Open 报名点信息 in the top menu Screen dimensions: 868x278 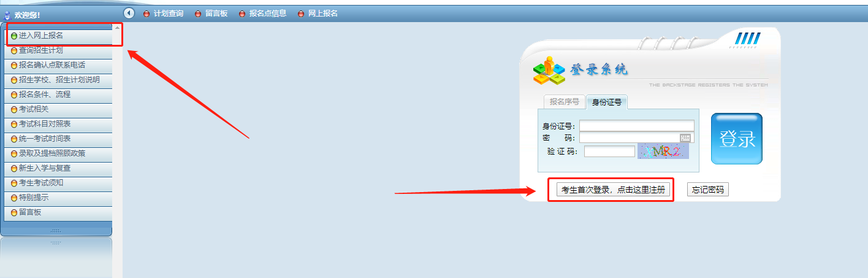click(x=268, y=14)
